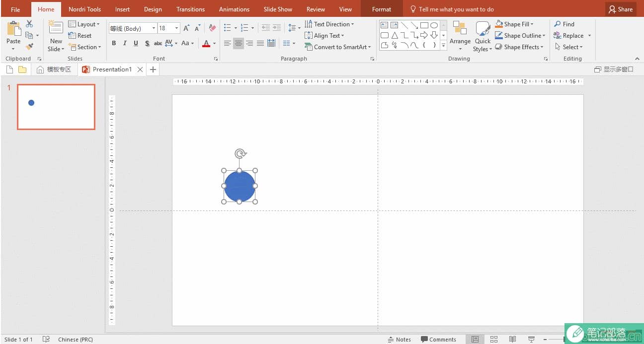
Task: Select the Right Arrow shape
Action: tap(424, 35)
